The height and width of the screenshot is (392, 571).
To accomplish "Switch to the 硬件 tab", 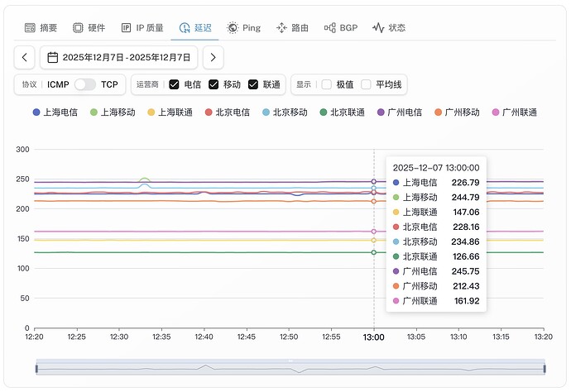I will [x=89, y=27].
